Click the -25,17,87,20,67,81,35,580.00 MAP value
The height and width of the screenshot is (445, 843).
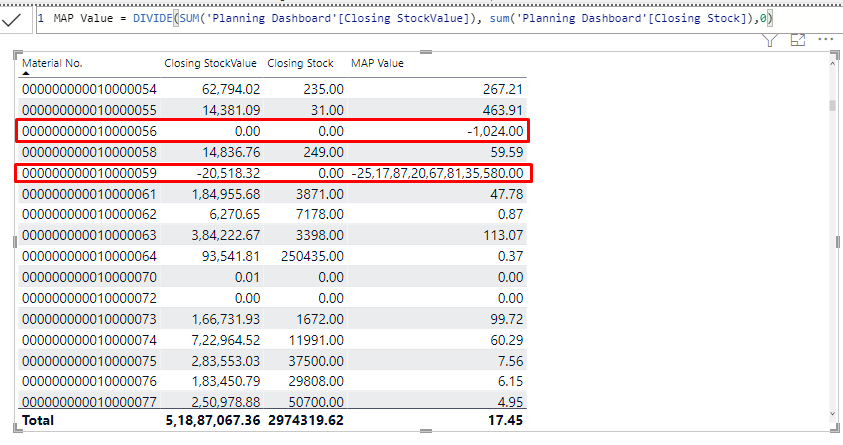pos(437,173)
